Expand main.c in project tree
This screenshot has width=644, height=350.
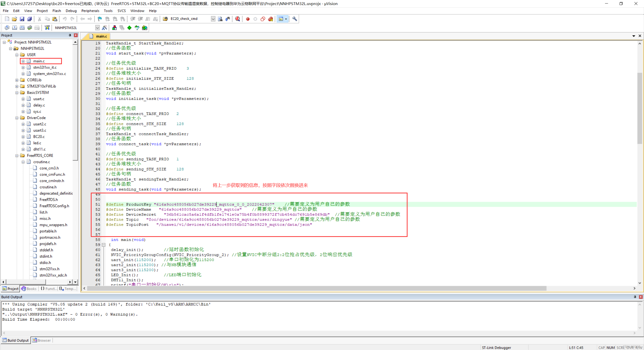(23, 61)
